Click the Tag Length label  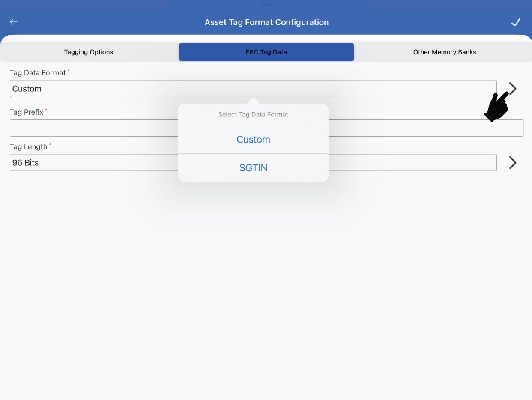click(x=28, y=147)
